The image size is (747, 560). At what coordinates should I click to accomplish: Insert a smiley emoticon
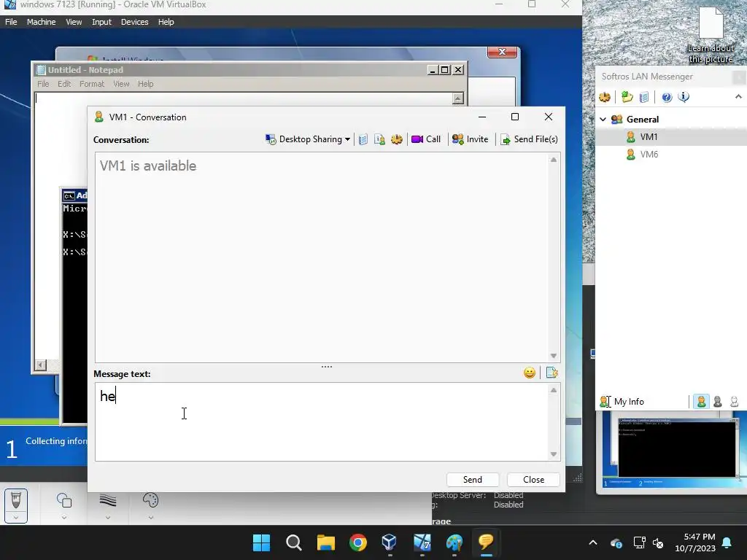tap(530, 373)
